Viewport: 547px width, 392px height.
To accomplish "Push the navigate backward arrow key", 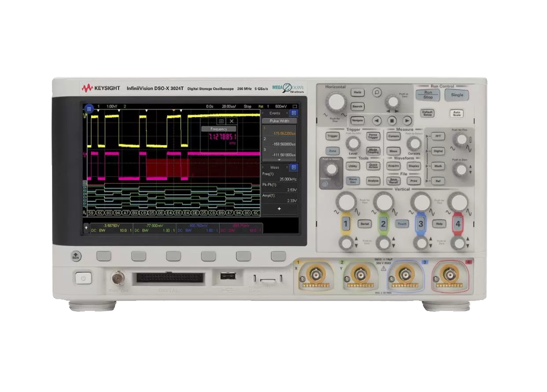I will pyautogui.click(x=377, y=121).
